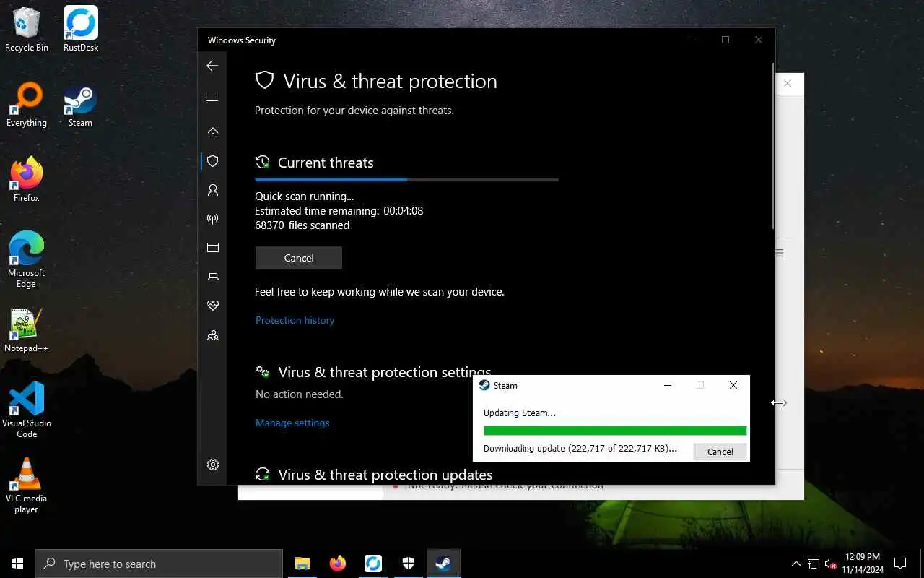Cancel the running quick scan

299,258
